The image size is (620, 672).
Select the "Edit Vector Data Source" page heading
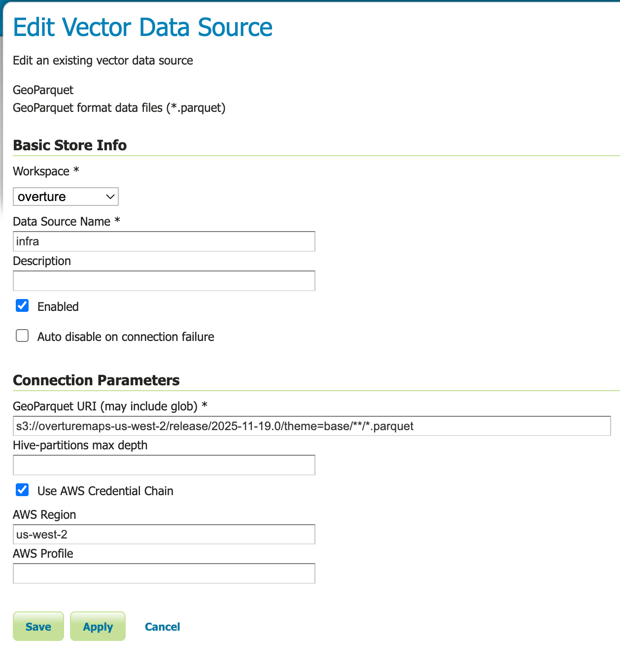pos(143,27)
